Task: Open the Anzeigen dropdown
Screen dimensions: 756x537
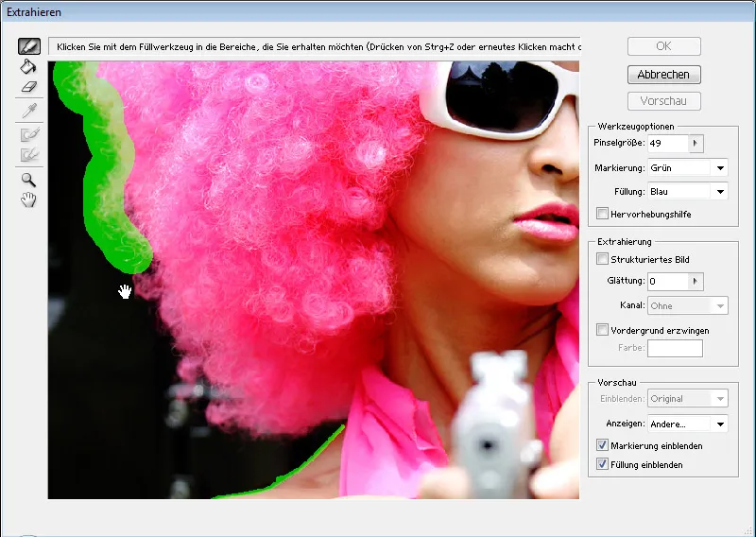Action: click(687, 424)
